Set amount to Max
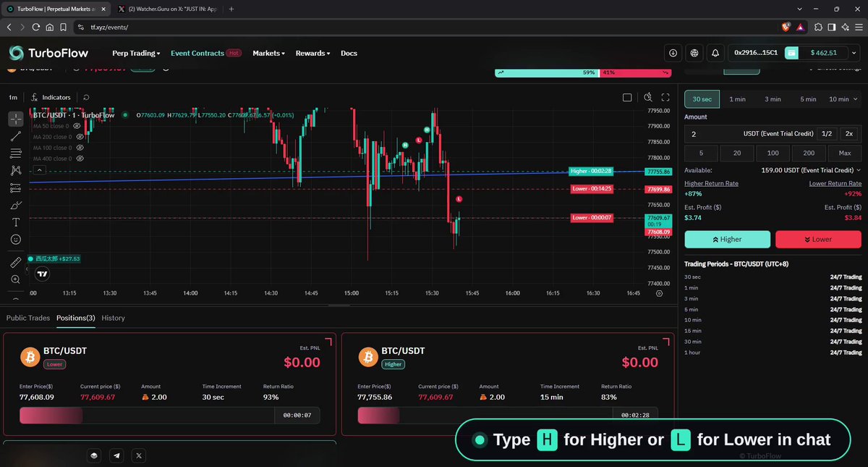This screenshot has height=467, width=868. coord(844,153)
